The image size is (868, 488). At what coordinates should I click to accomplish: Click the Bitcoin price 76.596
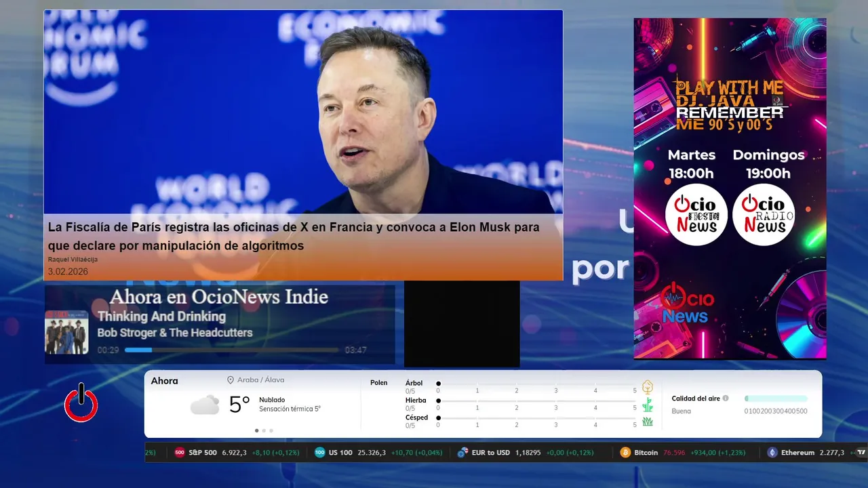(x=674, y=453)
